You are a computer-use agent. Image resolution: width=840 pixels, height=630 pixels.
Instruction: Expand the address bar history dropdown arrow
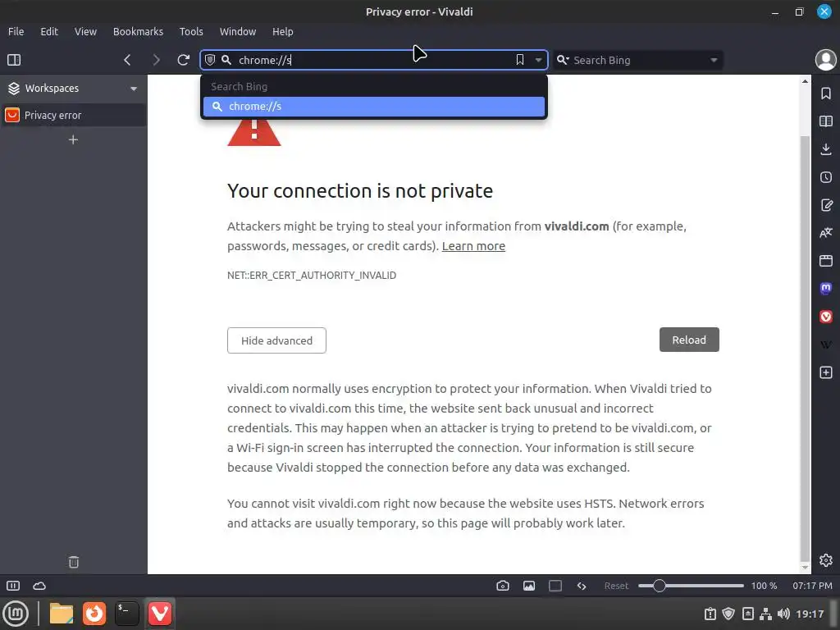coord(538,60)
